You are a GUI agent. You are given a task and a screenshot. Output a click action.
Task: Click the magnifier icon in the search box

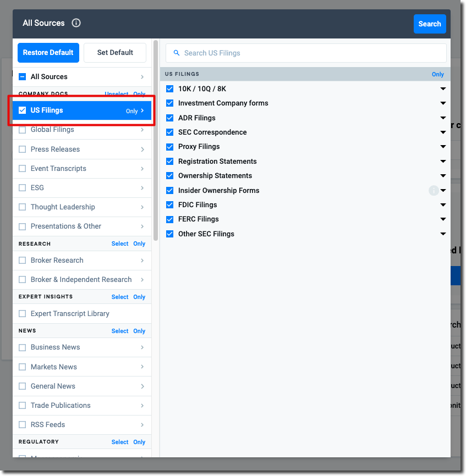[177, 53]
